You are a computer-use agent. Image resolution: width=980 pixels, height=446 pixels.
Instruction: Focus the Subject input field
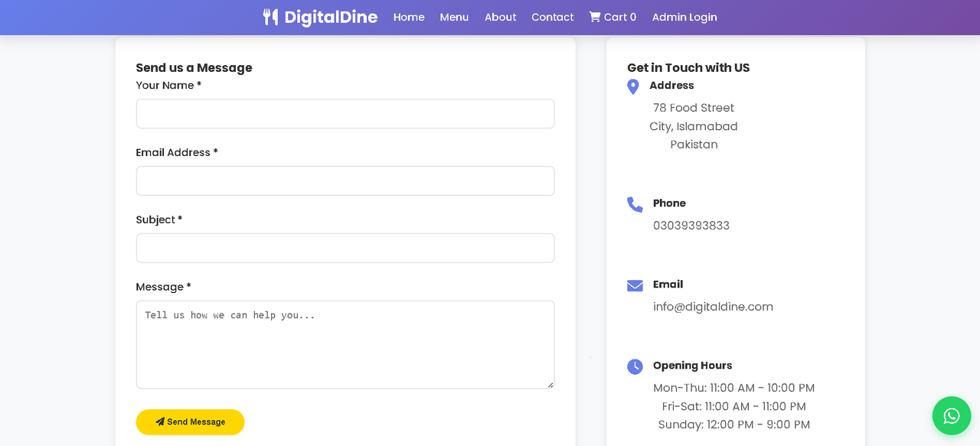coord(345,248)
